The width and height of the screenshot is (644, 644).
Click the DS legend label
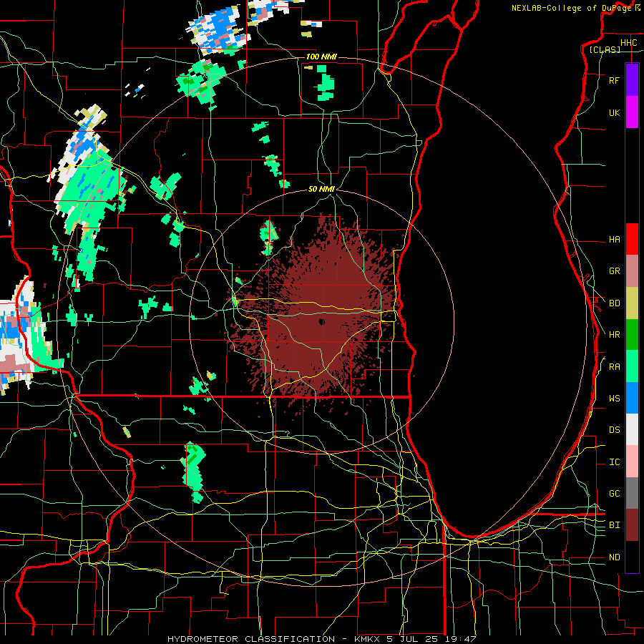point(614,430)
